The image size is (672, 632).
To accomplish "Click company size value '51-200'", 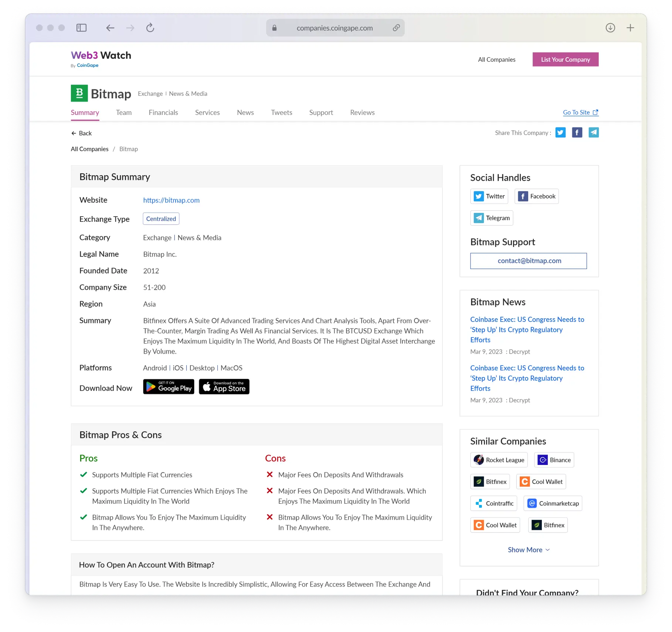I will point(155,288).
